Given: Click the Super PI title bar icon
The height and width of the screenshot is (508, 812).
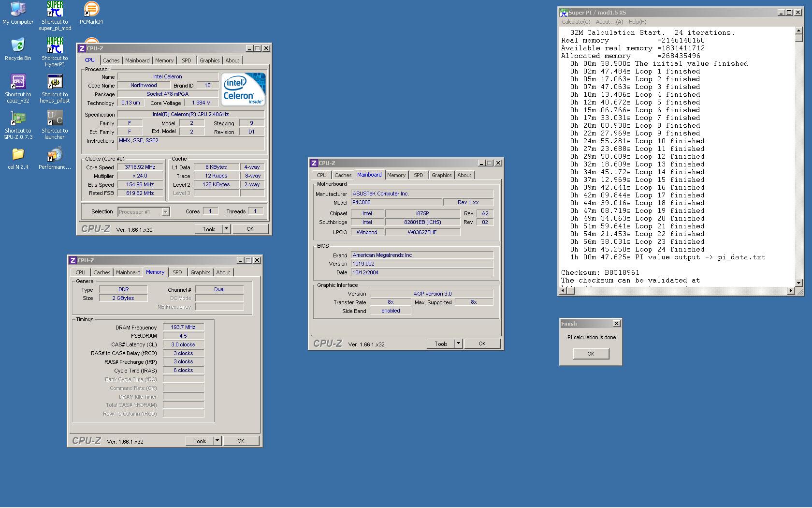Looking at the screenshot, I should coord(564,13).
